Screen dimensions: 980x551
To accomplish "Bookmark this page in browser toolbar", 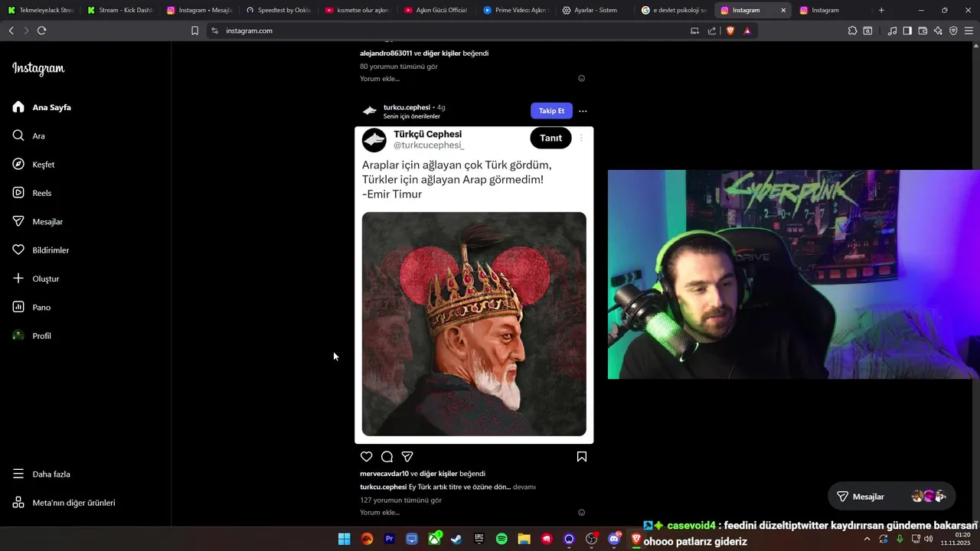I will point(194,31).
